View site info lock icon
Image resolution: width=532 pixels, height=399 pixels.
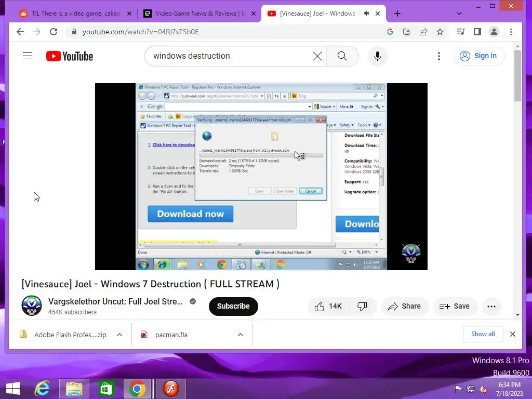(x=74, y=32)
